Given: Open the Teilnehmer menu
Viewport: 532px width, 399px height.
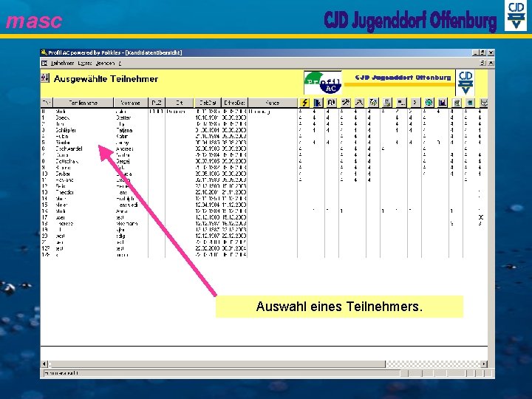Looking at the screenshot, I should coord(62,63).
